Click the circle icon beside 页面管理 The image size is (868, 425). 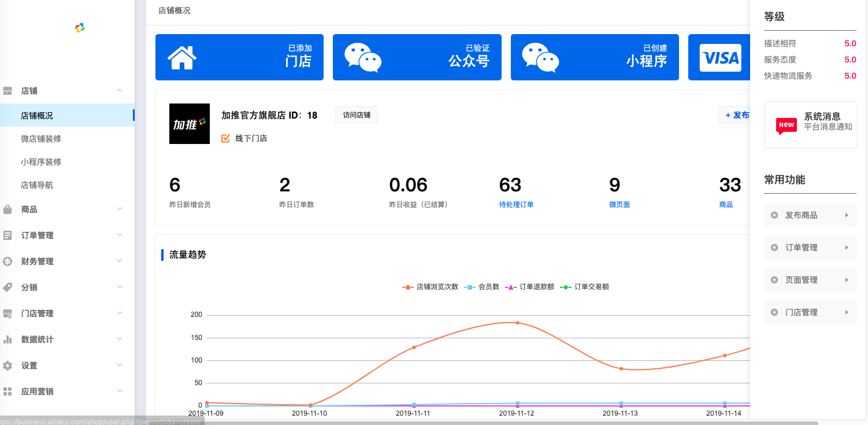[774, 280]
